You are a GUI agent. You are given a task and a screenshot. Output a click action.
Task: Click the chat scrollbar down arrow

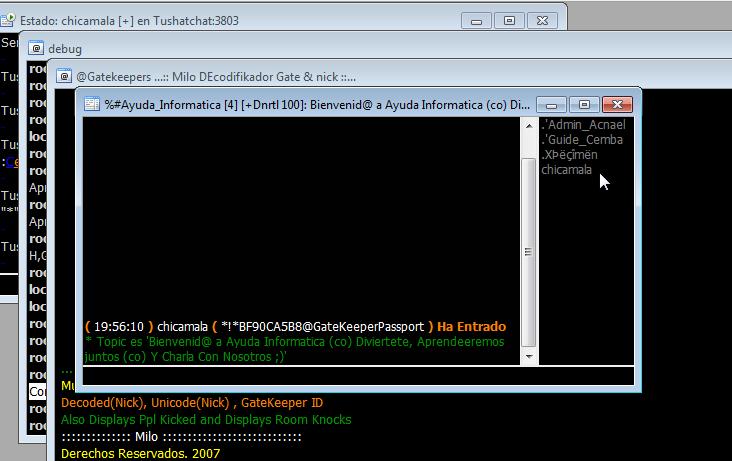[528, 356]
